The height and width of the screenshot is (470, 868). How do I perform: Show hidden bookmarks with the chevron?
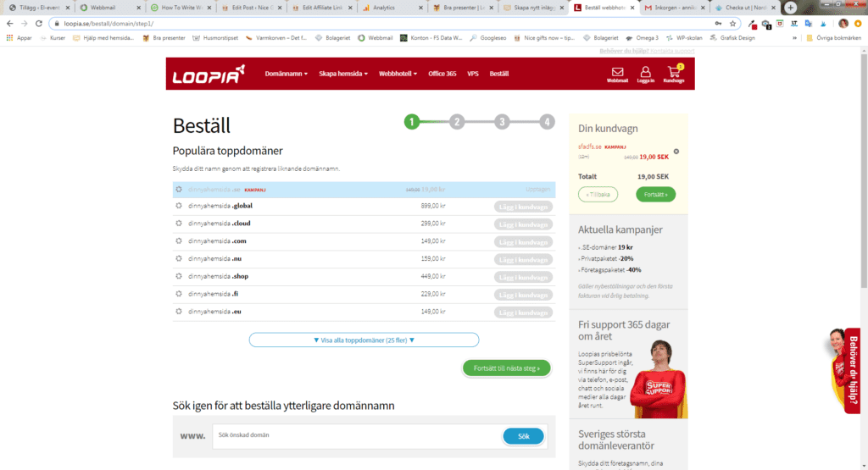pyautogui.click(x=794, y=38)
